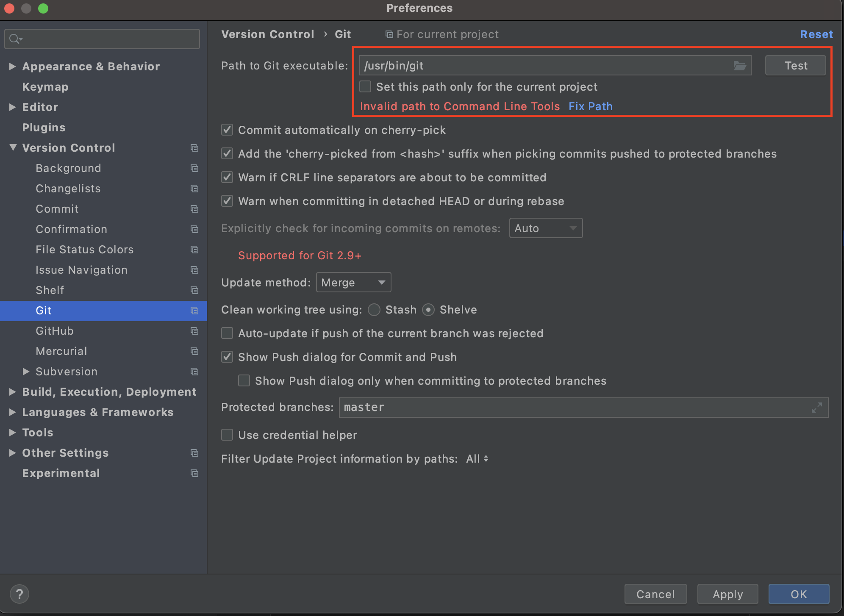Screen dimensions: 844x616
Task: Disable Commit automatically on cherry-pick
Action: click(x=228, y=130)
